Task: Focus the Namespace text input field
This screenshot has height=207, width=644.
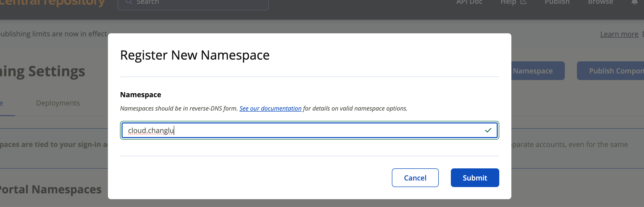Action: pos(309,130)
